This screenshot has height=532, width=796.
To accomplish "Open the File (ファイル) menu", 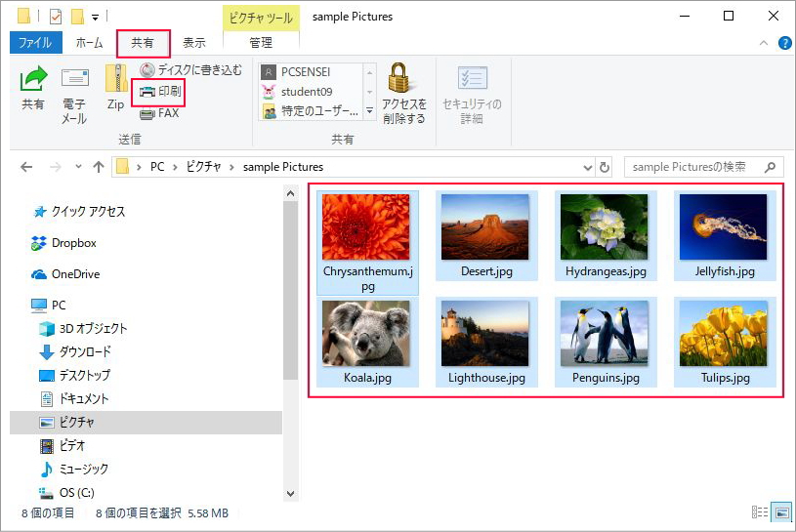I will tap(35, 43).
